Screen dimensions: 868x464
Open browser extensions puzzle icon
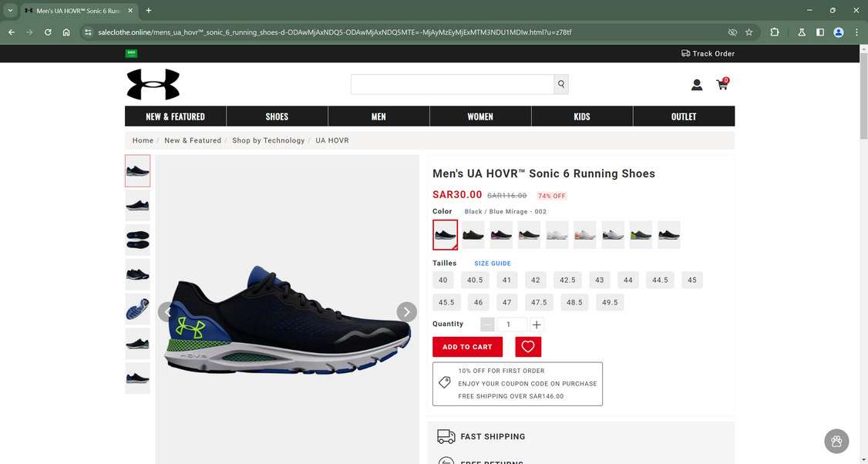[775, 32]
